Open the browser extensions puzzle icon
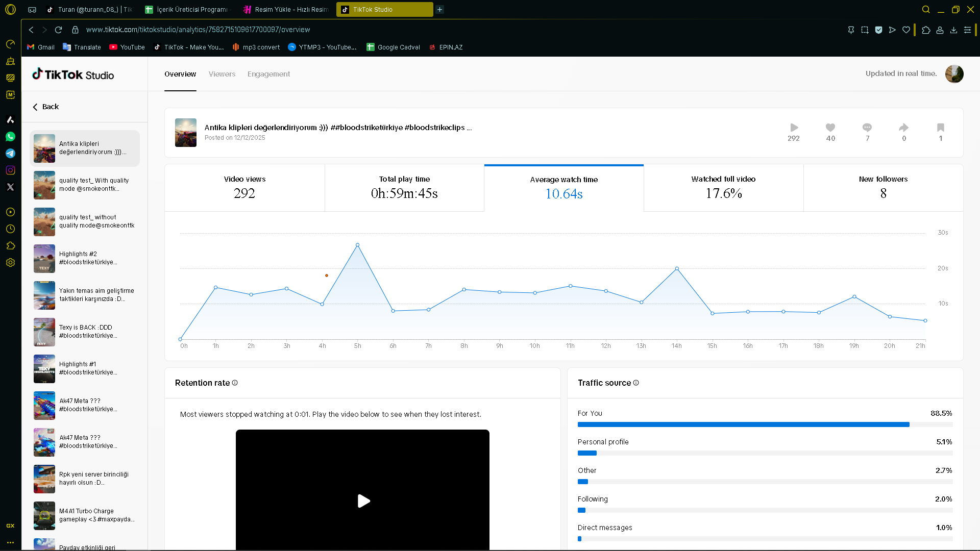 click(x=926, y=30)
